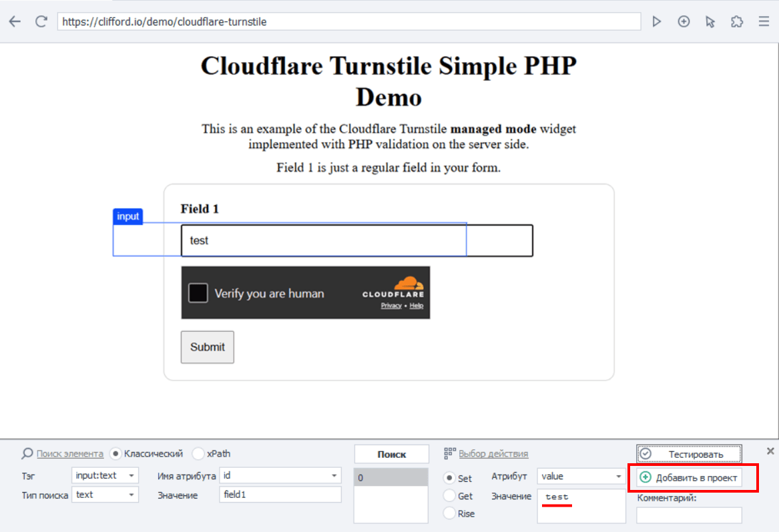Viewport: 779px width, 532px height.
Task: Select result 0 in the search results list
Action: click(391, 477)
